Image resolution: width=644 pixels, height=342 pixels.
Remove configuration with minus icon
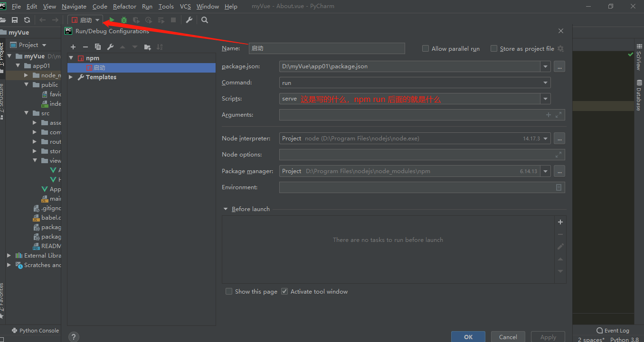85,47
